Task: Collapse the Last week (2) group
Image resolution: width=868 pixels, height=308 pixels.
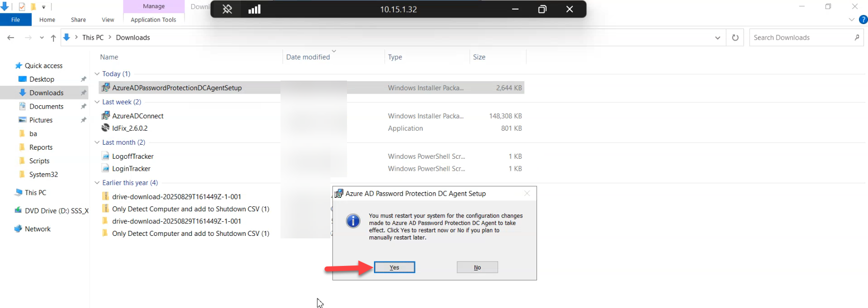Action: pyautogui.click(x=97, y=102)
